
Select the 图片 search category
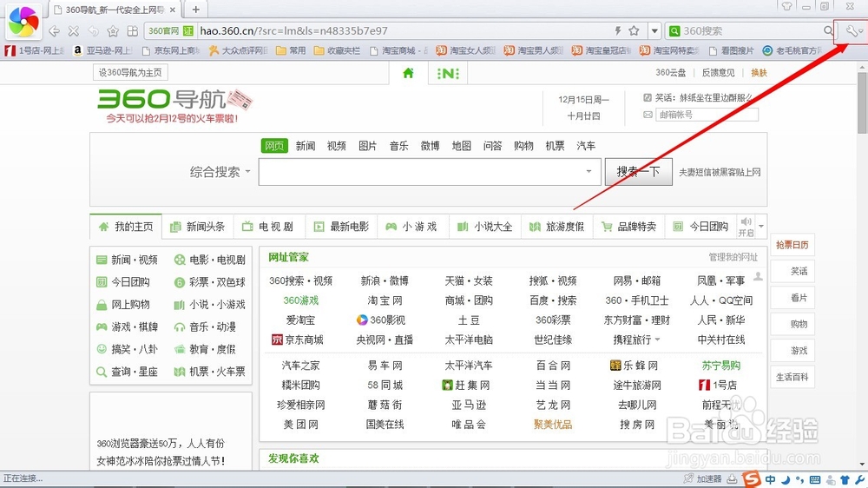pos(367,146)
